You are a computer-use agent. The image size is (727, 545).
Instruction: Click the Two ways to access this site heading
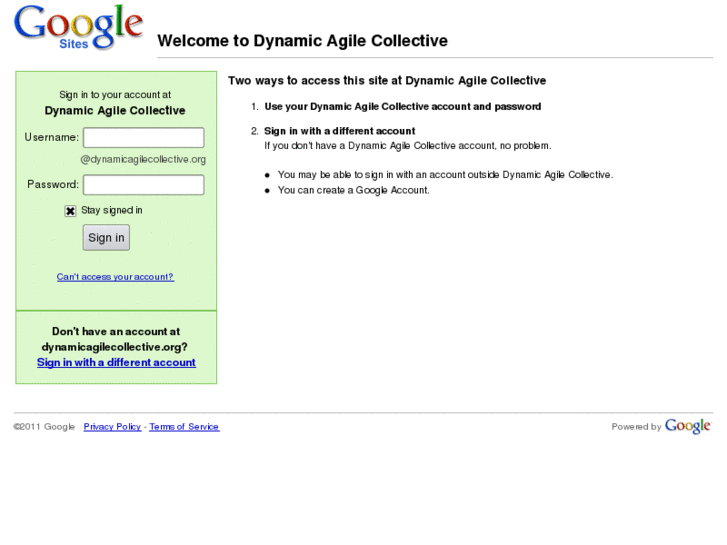387,81
